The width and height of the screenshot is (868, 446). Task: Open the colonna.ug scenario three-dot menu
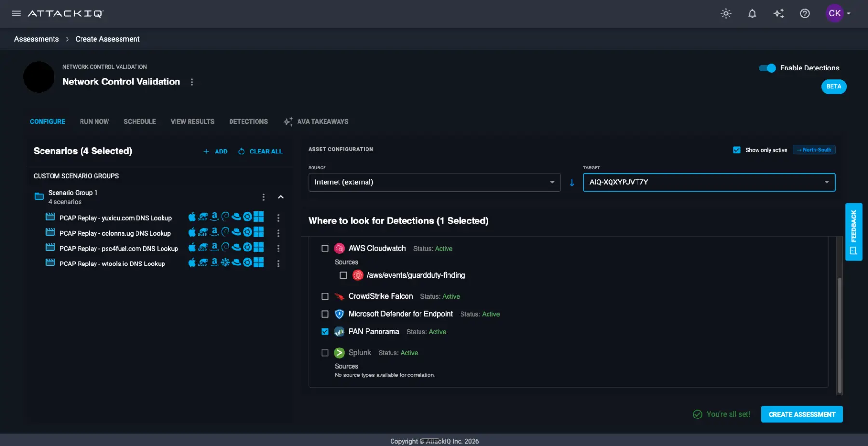[278, 233]
